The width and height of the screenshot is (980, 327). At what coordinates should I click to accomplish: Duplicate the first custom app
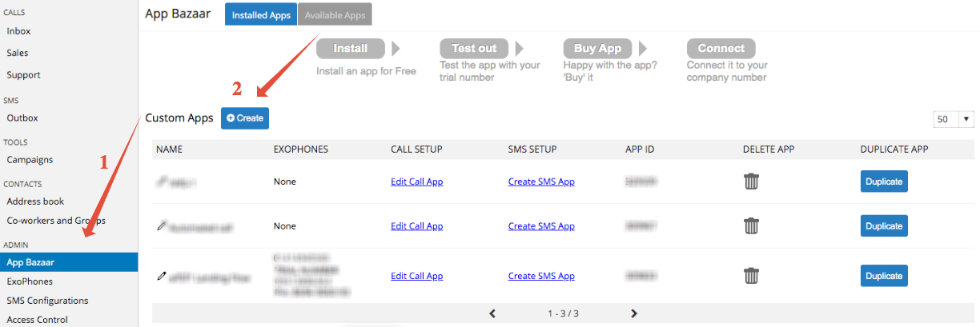pos(884,181)
